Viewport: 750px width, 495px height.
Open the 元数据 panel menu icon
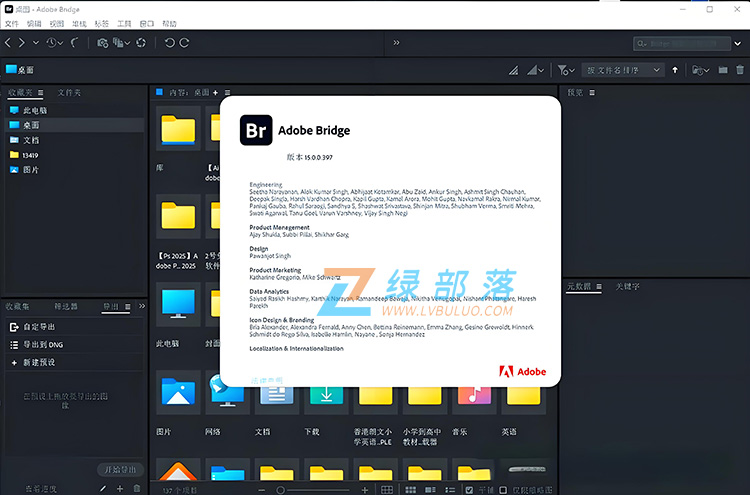point(599,286)
